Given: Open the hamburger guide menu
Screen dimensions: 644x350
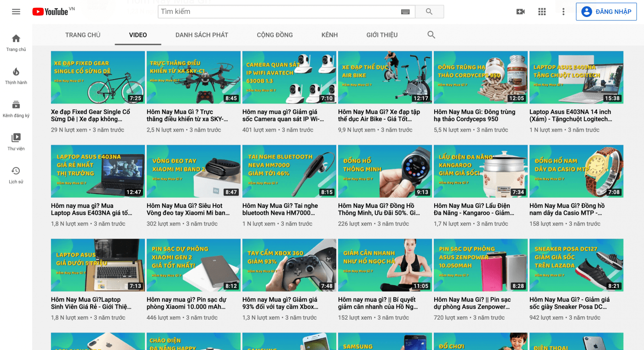Looking at the screenshot, I should [x=16, y=11].
